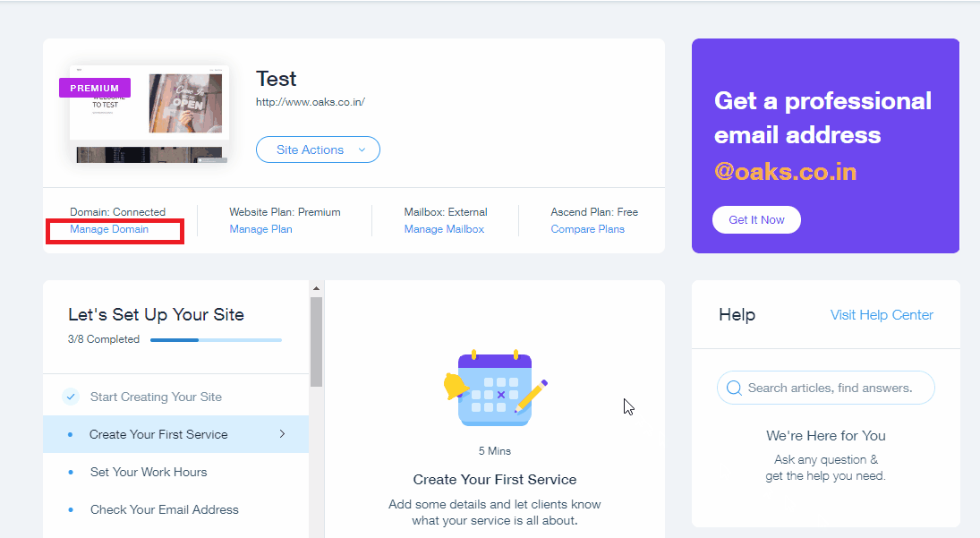This screenshot has height=538, width=980.
Task: Click the checkmark beside Start Creating Your Site
Action: (x=71, y=397)
